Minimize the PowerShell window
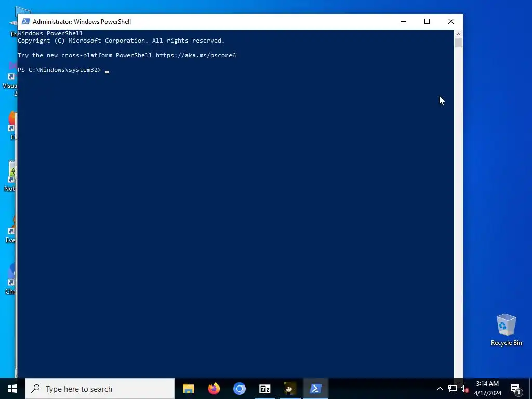The image size is (532, 399). pos(403,21)
